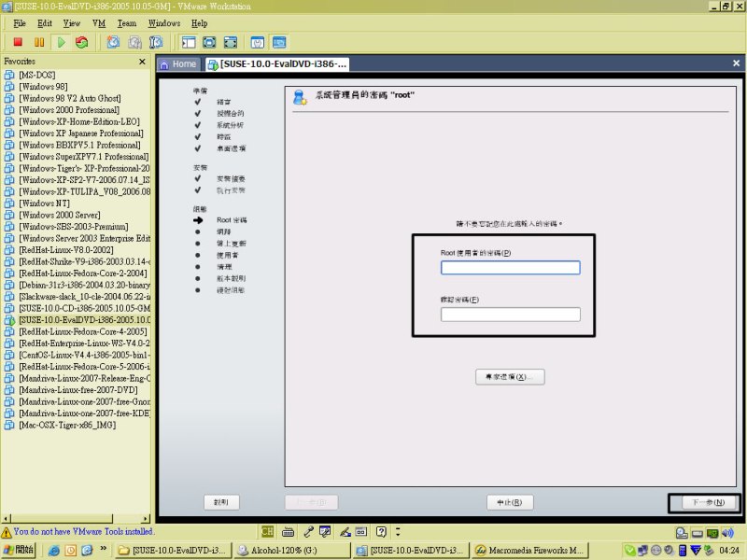The image size is (747, 560).
Task: Select [Mac-OSX-Tiger-x86_IMG] favorite
Action: click(67, 425)
